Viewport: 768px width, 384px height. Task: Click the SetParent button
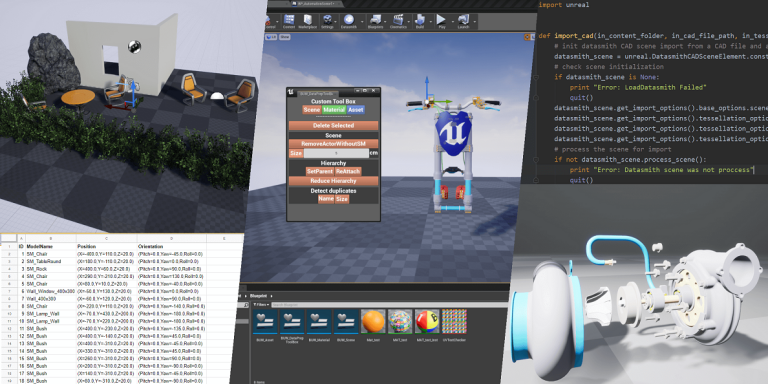(320, 171)
